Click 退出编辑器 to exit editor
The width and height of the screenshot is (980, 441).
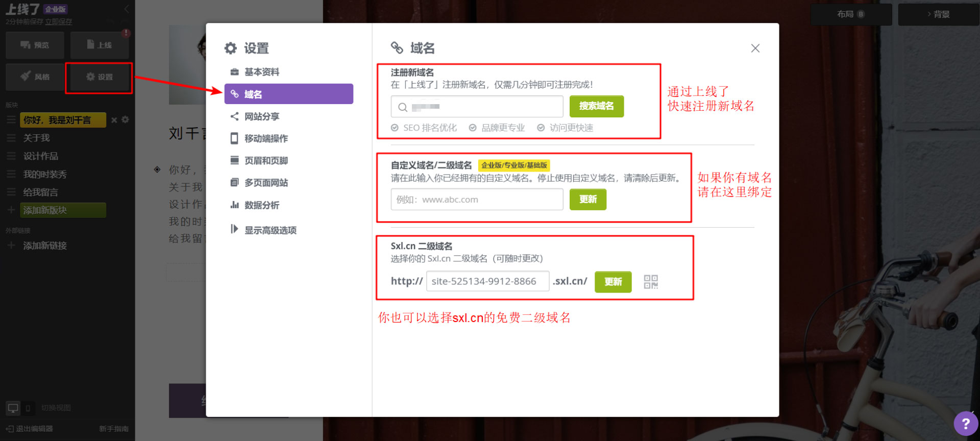coord(30,429)
